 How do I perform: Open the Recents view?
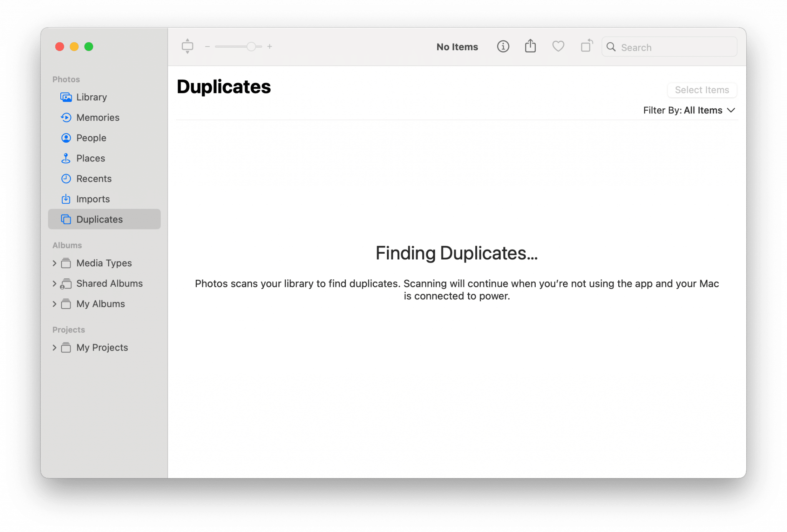[94, 178]
